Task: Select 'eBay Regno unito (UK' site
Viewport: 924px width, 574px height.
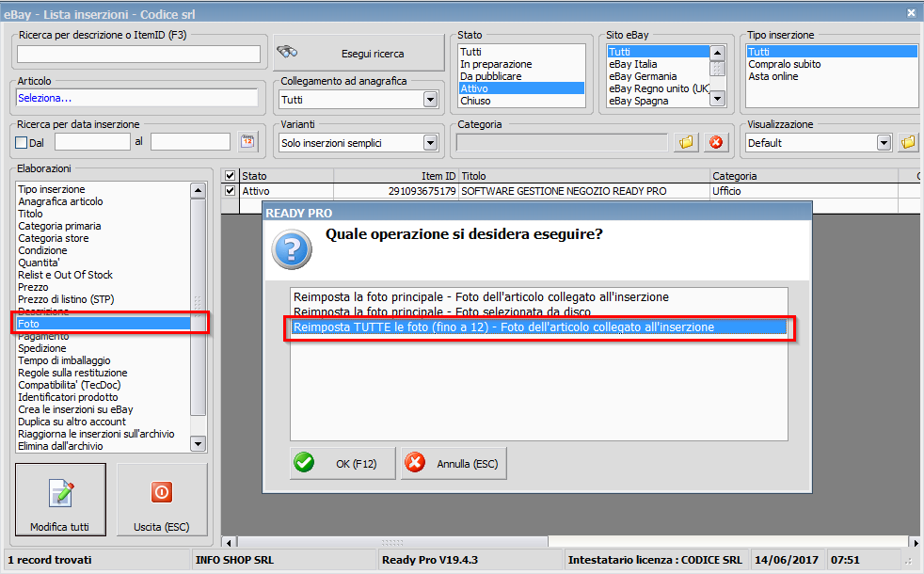Action: [x=659, y=88]
